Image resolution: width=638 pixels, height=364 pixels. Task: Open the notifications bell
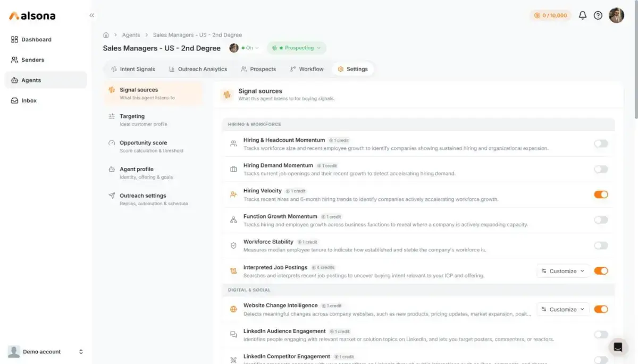[x=583, y=15]
